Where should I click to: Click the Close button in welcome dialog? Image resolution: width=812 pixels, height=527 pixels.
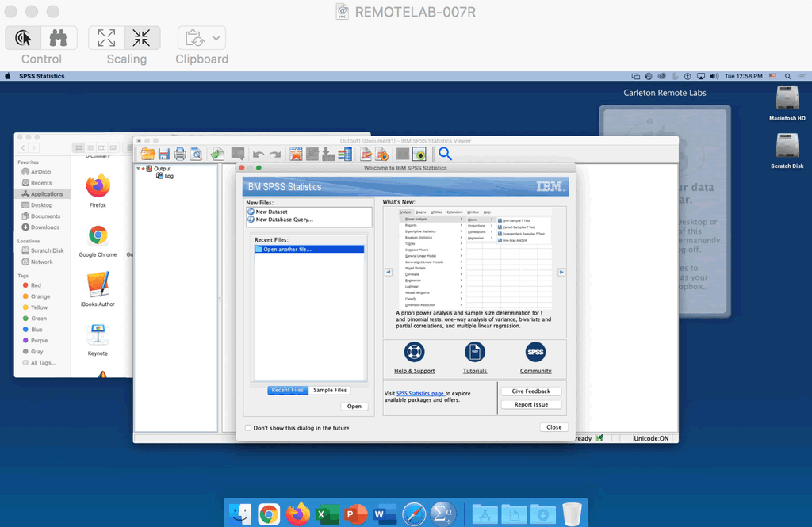click(554, 427)
